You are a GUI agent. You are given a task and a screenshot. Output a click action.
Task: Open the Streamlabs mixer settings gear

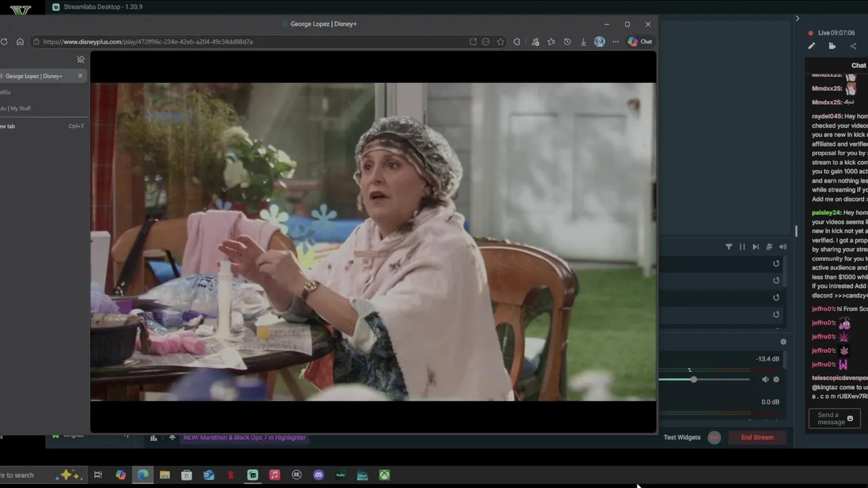click(783, 342)
